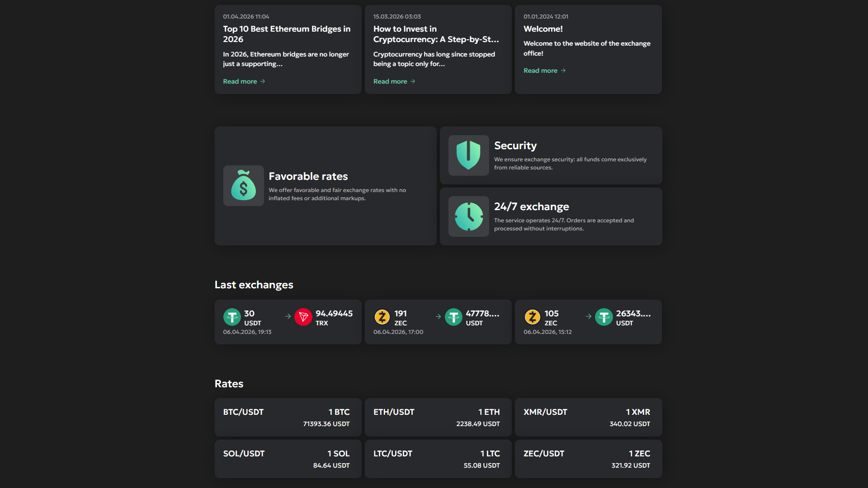Select the ZEC/USDT rate card
This screenshot has width=868, height=488.
click(588, 459)
